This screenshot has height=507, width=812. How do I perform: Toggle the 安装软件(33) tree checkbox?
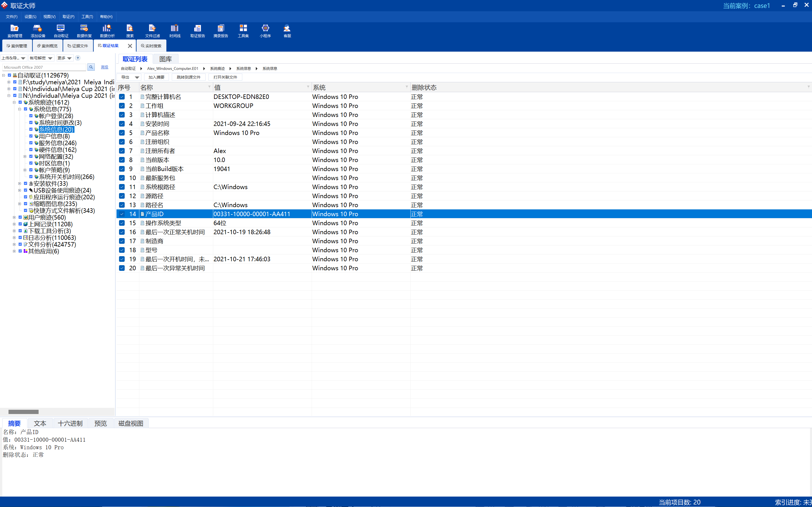[x=25, y=183]
